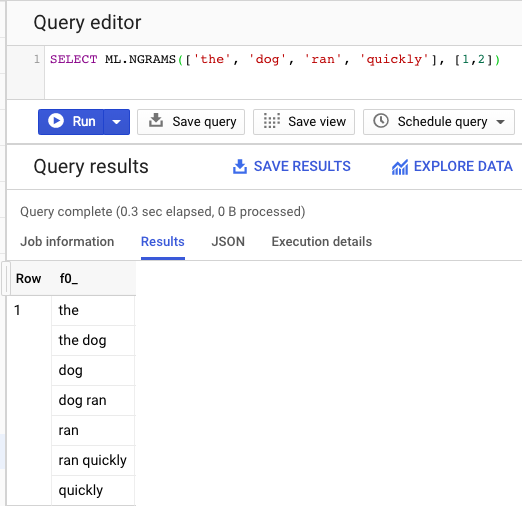Click the column resize handle beside Row header

click(x=6, y=279)
